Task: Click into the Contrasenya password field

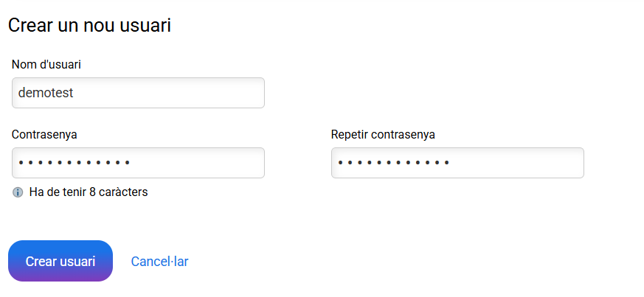Action: tap(138, 163)
